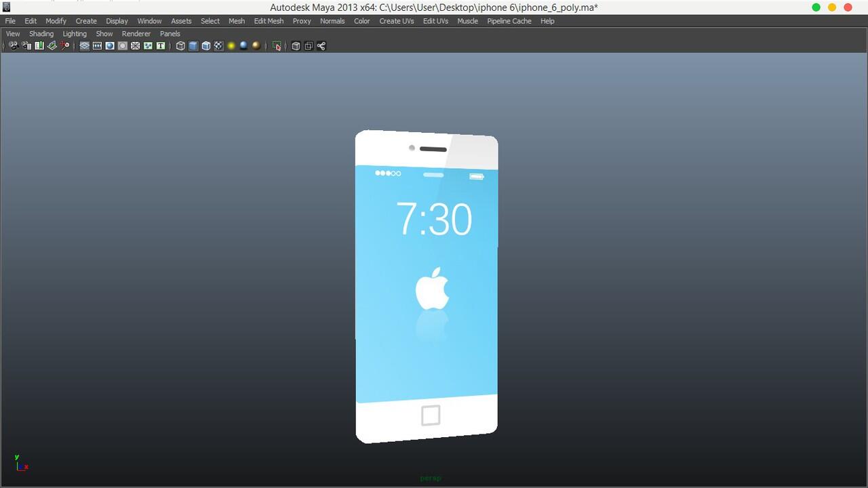Open the panel Show menu

104,34
